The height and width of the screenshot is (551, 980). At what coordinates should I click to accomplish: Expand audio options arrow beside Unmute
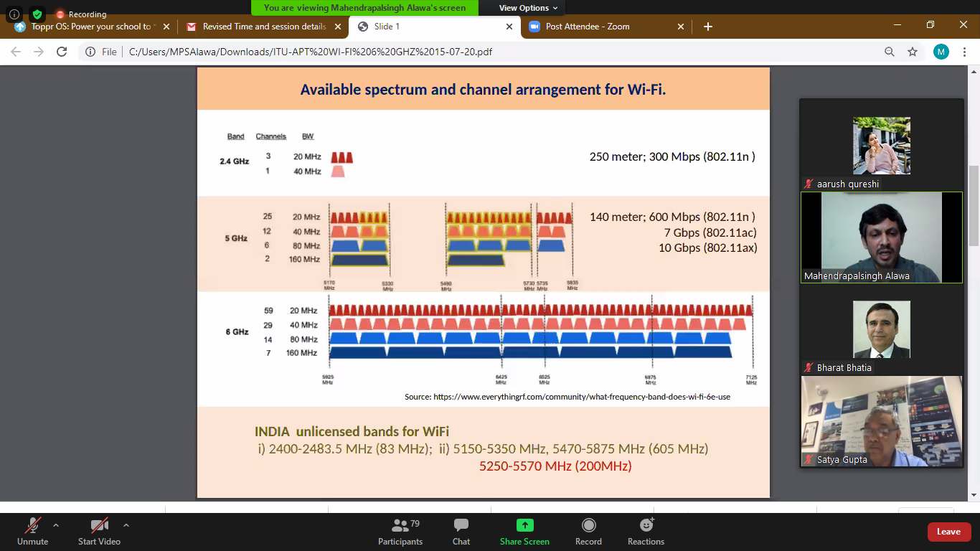56,524
